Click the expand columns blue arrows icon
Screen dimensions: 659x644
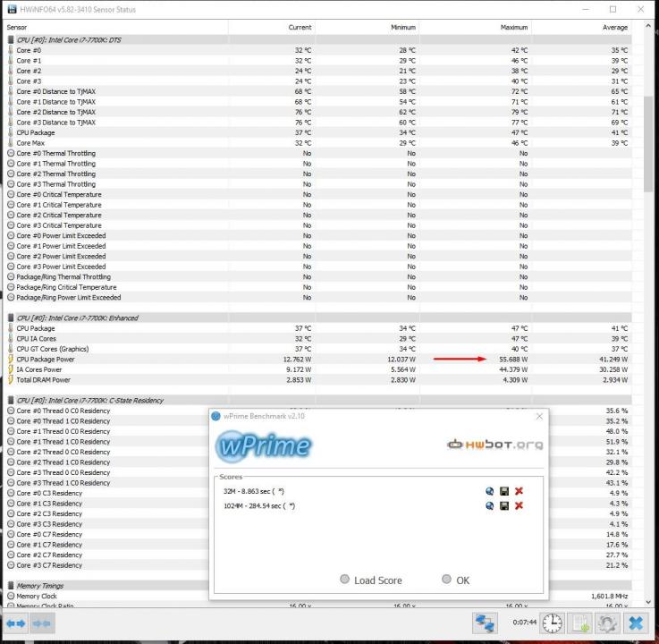[x=15, y=623]
